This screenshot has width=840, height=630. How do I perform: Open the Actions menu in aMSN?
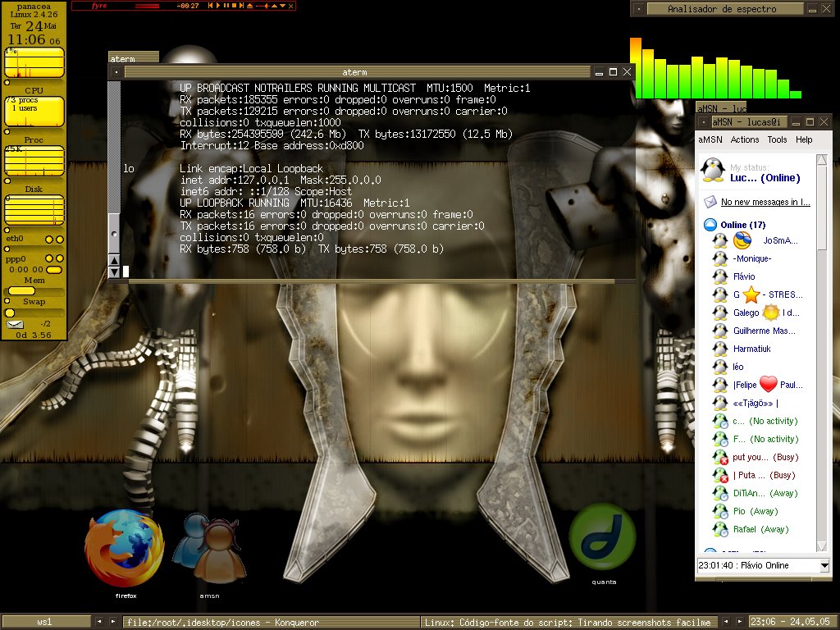click(745, 139)
